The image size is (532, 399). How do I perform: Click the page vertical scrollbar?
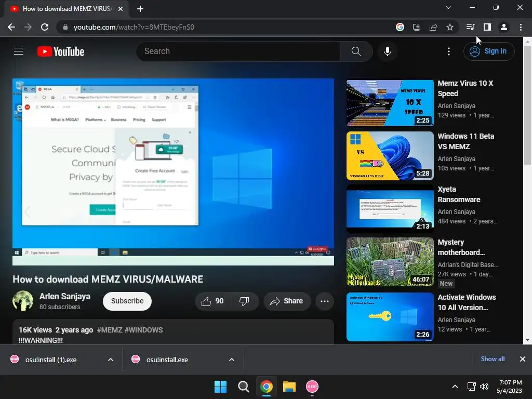(x=528, y=105)
